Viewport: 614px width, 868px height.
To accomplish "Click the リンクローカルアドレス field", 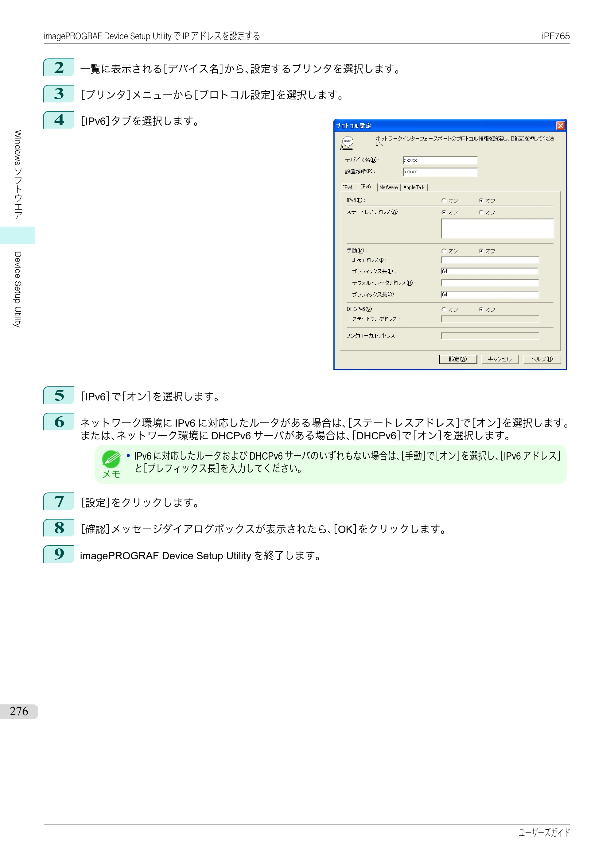I will click(x=490, y=336).
